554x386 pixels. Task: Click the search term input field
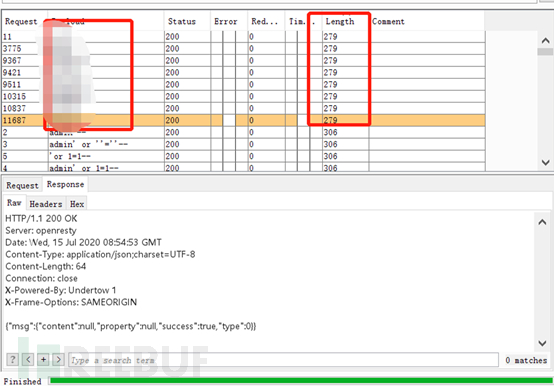[283, 360]
